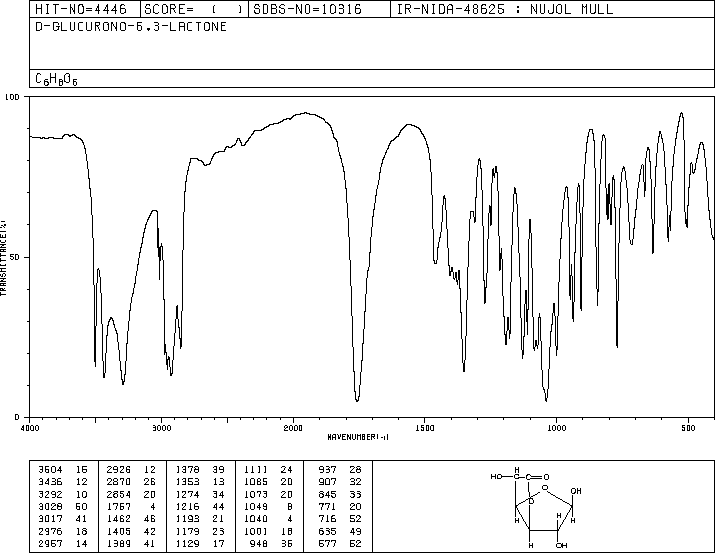Select peak 1040 in the table
715x553 pixels.
pos(256,519)
